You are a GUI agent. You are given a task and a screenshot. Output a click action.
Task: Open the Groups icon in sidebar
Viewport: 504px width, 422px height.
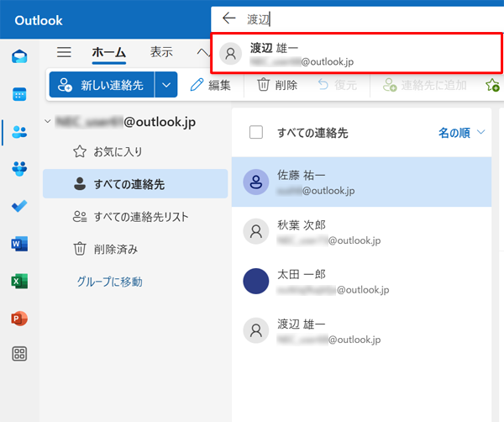pyautogui.click(x=19, y=169)
